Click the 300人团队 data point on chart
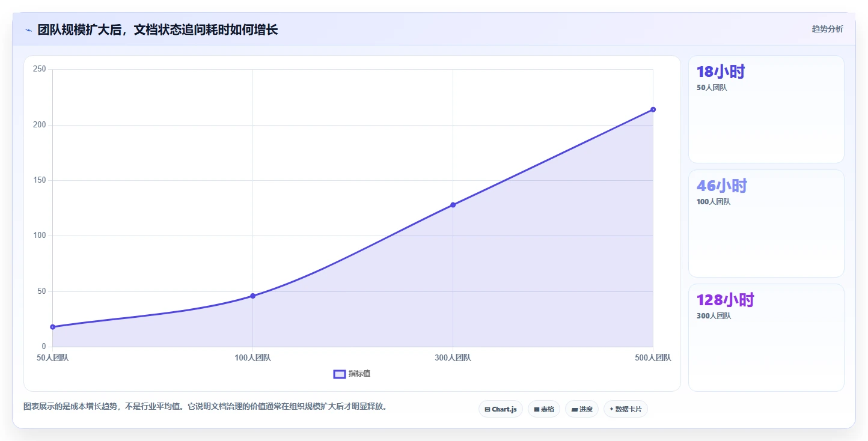868x441 pixels. pos(453,205)
